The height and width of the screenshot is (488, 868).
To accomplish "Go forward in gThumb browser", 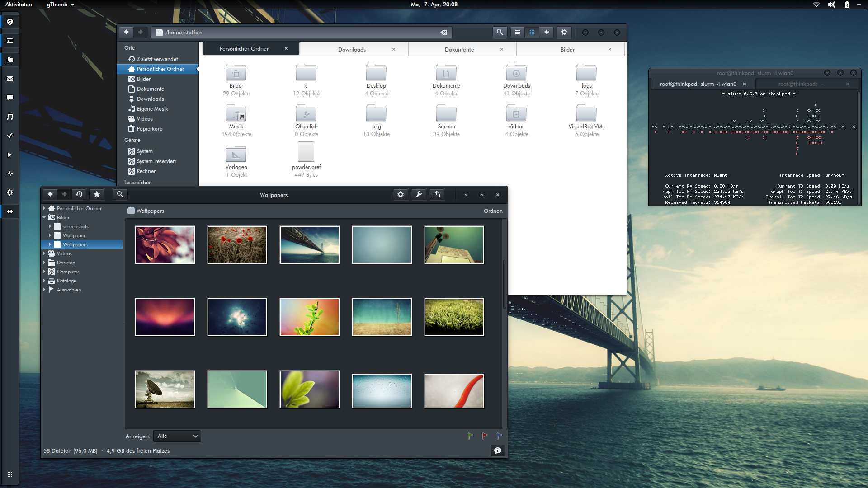I will coord(65,194).
